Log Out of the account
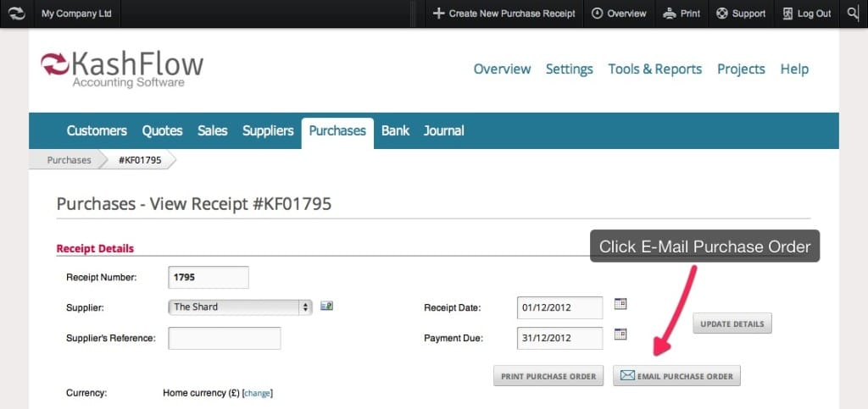 [806, 14]
